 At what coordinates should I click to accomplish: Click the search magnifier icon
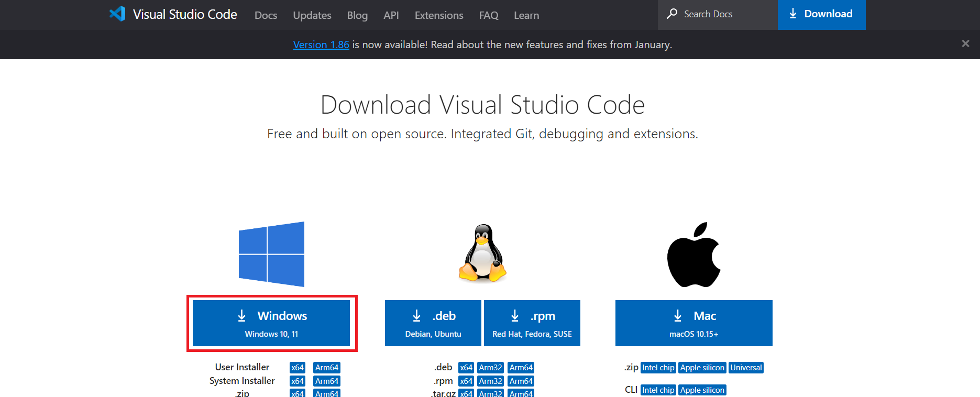point(672,14)
